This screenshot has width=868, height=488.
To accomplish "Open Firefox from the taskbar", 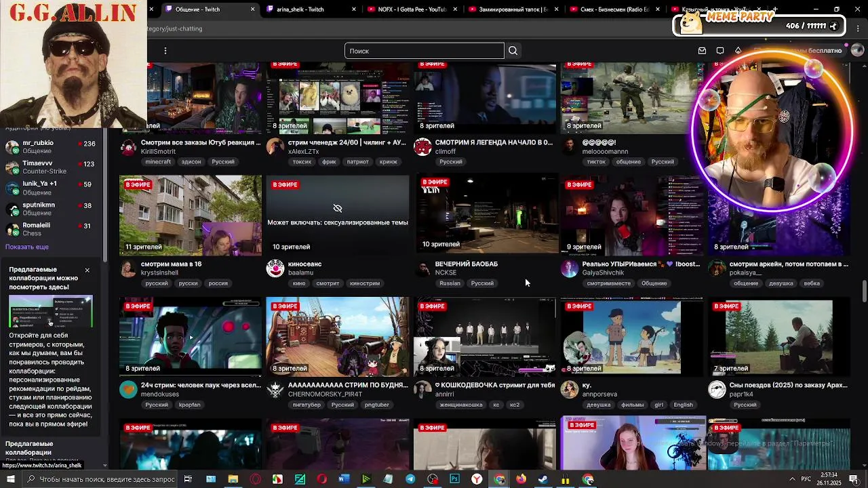I will [521, 479].
